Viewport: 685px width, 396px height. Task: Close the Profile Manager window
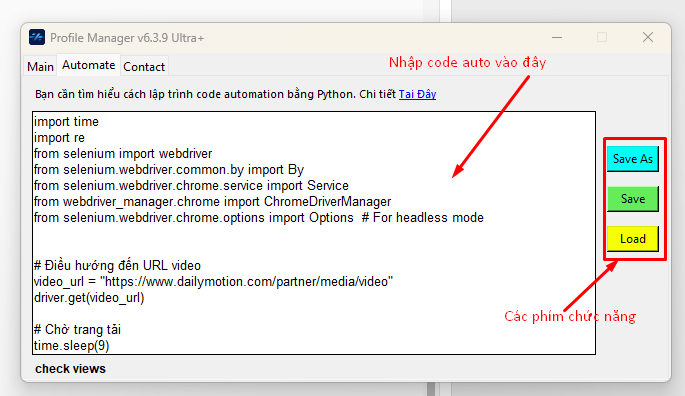[x=648, y=38]
